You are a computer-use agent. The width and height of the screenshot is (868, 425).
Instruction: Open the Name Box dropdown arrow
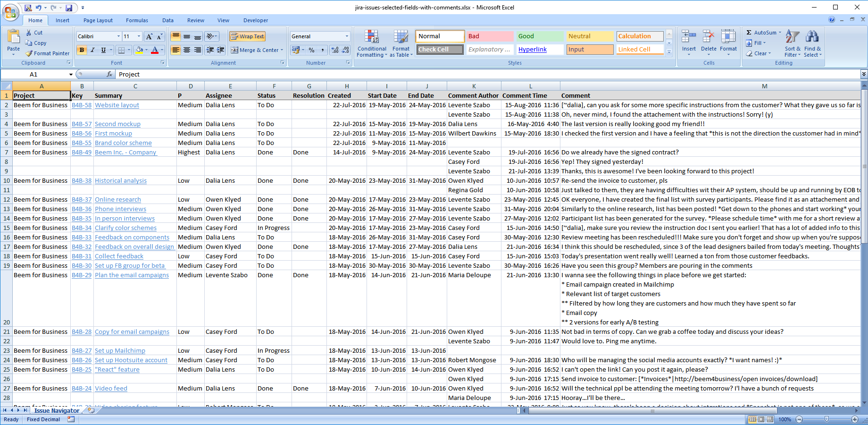pyautogui.click(x=71, y=75)
